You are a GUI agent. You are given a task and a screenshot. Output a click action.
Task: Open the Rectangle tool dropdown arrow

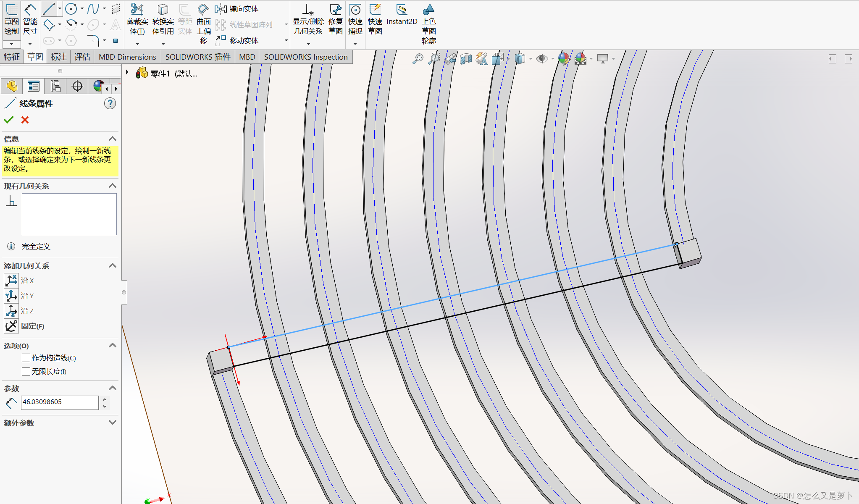pyautogui.click(x=60, y=25)
